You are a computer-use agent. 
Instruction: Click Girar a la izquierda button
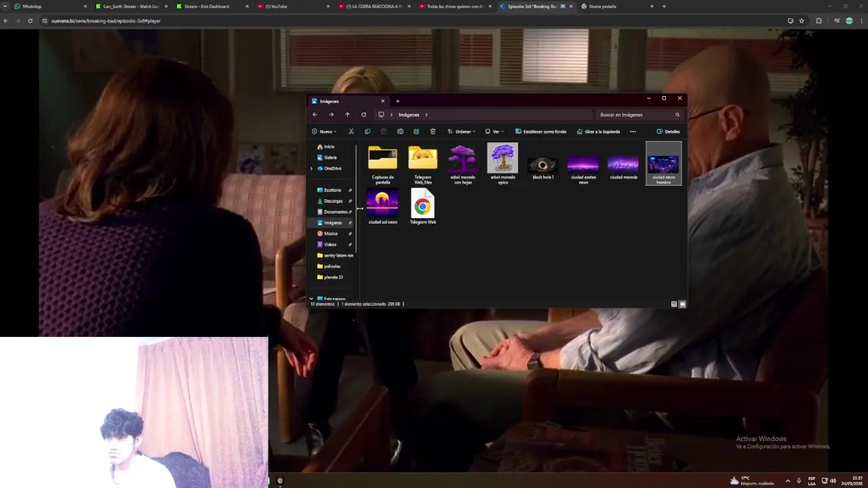coord(598,131)
